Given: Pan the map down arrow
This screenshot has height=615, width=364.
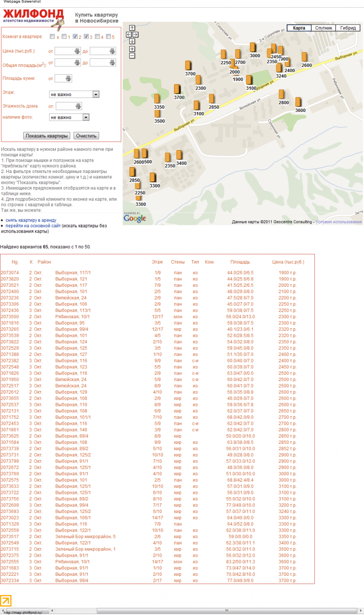Looking at the screenshot, I should tap(132, 41).
